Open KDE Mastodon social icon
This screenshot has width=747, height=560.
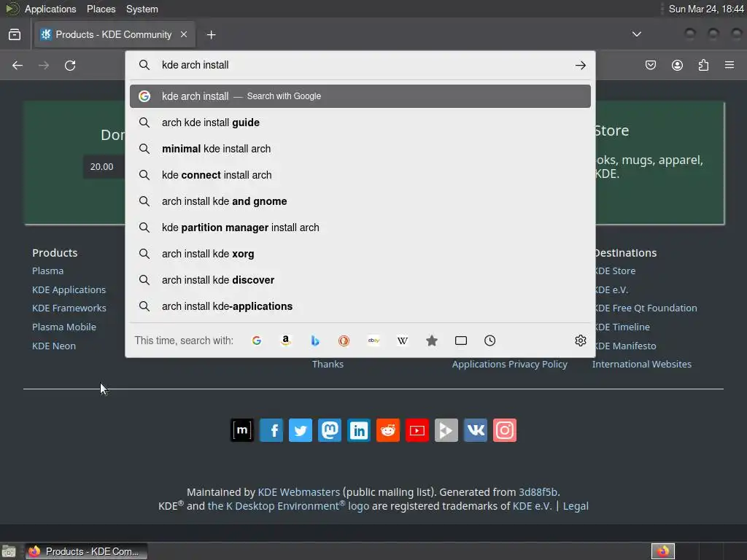tap(330, 430)
